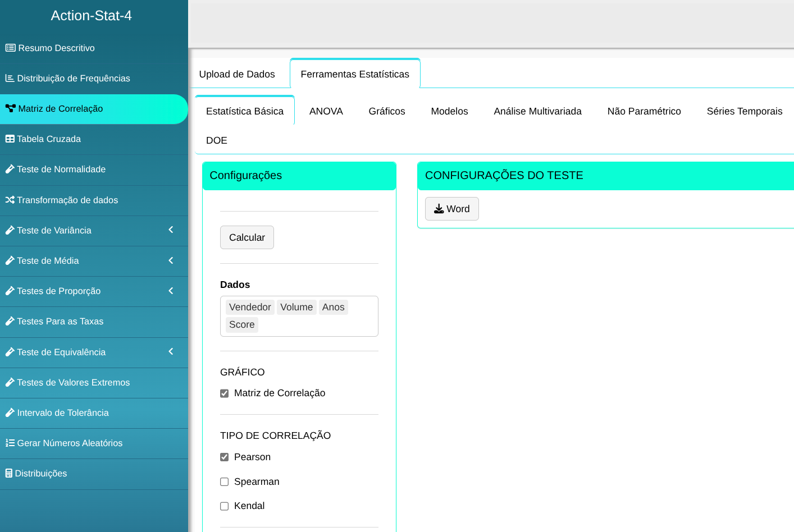Click the Tabela Cruzada table icon
This screenshot has height=532, width=794.
tap(10, 139)
